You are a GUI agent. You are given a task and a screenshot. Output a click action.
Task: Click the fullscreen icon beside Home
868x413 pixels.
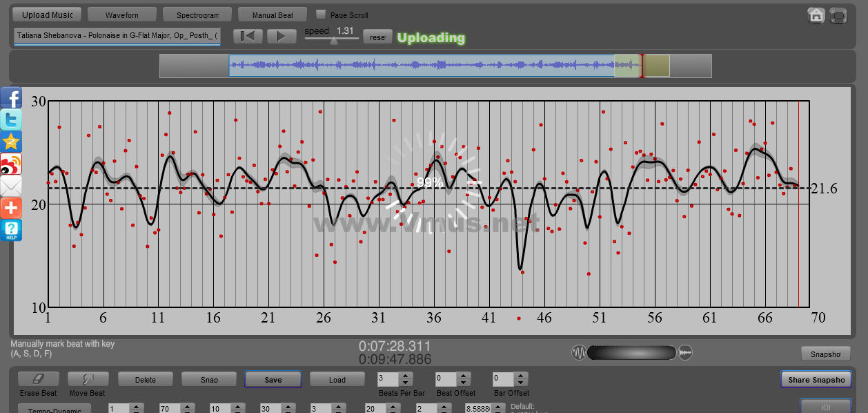[x=838, y=15]
